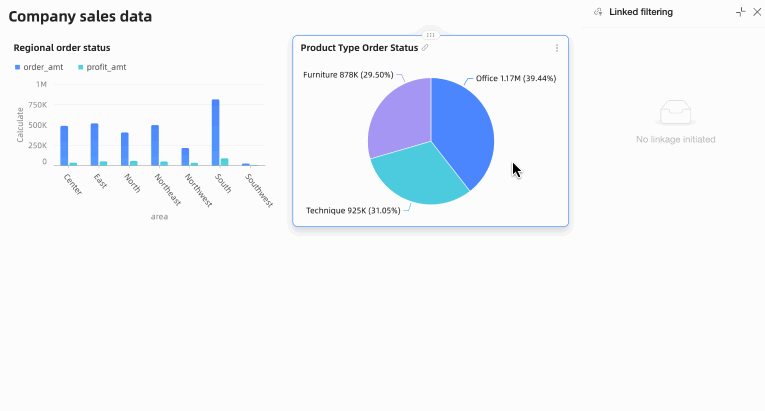The image size is (765, 411).
Task: Click the drag handle atop the pie chart card
Action: (430, 35)
